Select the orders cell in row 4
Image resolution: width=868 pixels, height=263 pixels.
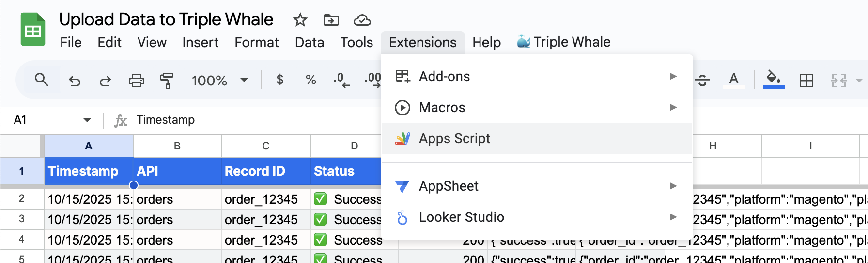[177, 240]
